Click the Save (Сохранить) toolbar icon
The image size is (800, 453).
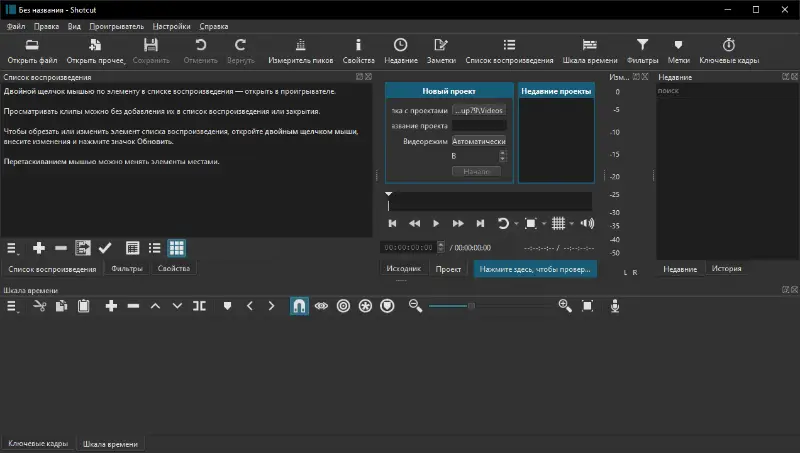151,52
